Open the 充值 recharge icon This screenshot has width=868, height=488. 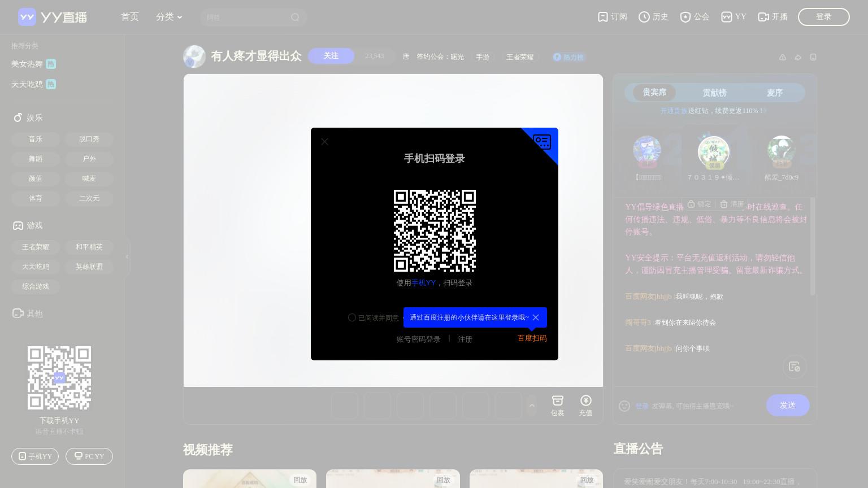pos(585,405)
